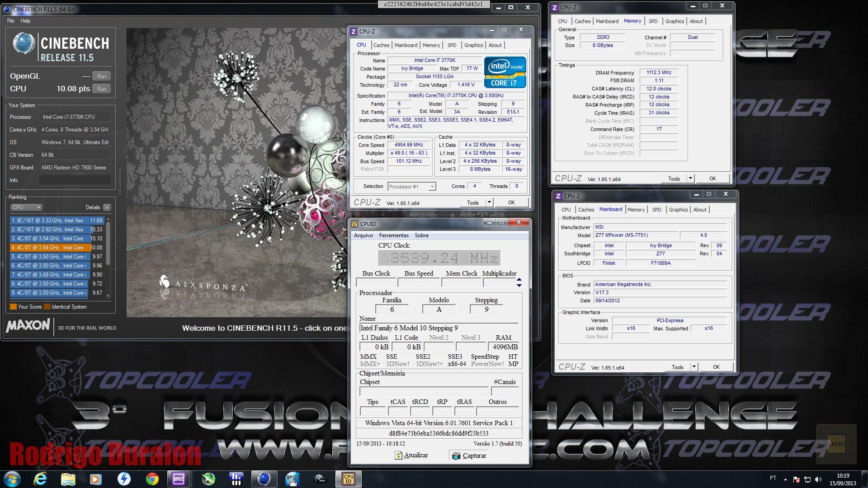Click the Multiplicador up arrow in CPUID

(x=519, y=280)
